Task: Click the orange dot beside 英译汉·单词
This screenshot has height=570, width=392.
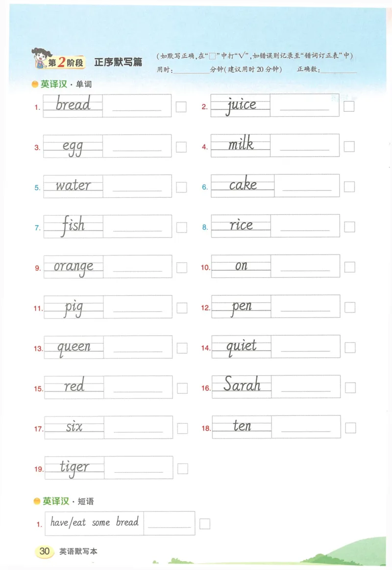Action: pyautogui.click(x=35, y=84)
